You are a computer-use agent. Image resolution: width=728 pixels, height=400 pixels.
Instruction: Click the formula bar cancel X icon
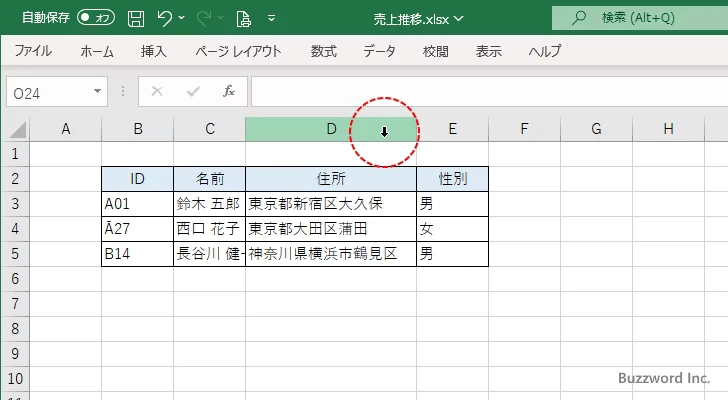coord(156,91)
